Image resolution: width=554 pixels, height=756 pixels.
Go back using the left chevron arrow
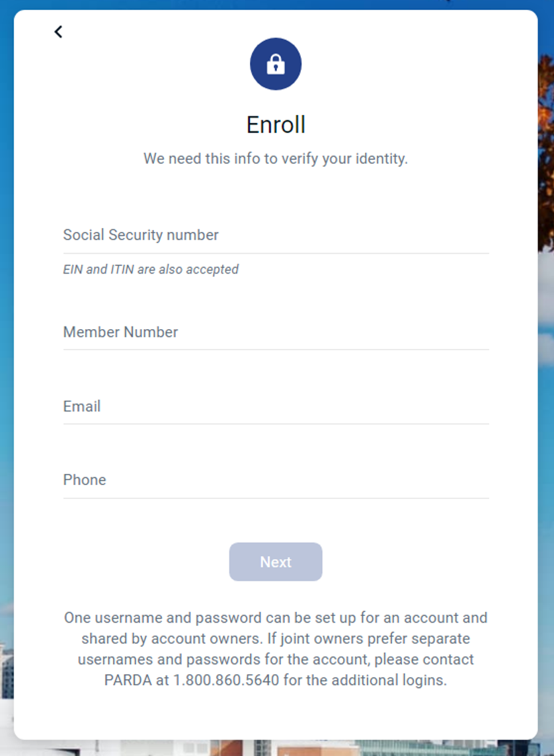[58, 32]
